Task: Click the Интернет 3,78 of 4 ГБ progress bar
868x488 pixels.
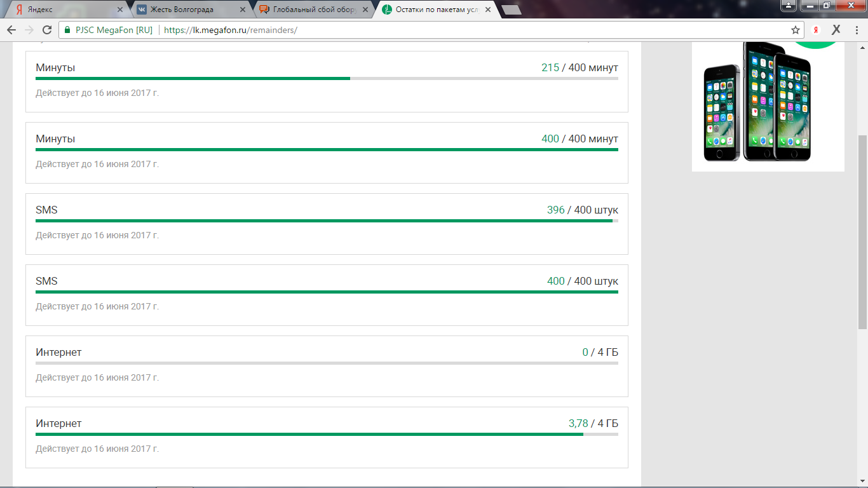Action: (327, 435)
